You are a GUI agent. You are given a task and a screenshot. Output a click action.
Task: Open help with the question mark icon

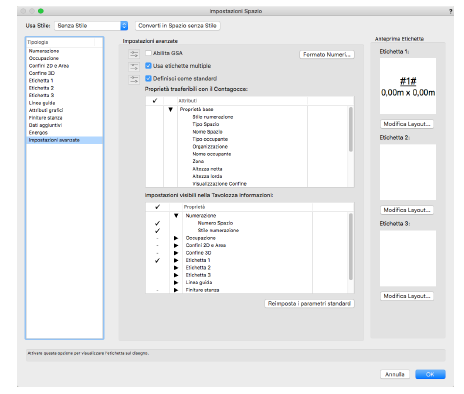451,11
